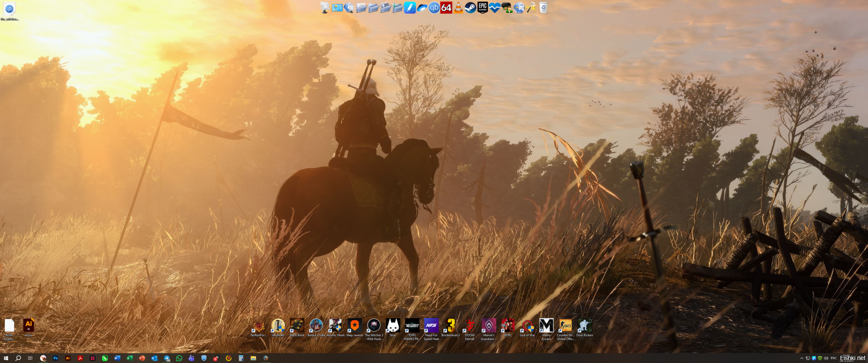Start Metro Exodus from its desktop icon
The width and height of the screenshot is (868, 363).
click(x=546, y=326)
